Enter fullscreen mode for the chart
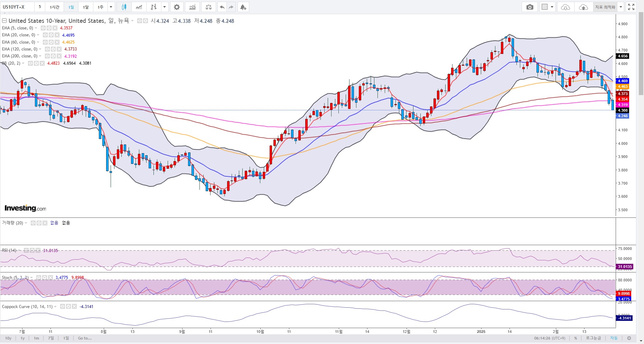The height and width of the screenshot is (344, 644). coord(631,7)
